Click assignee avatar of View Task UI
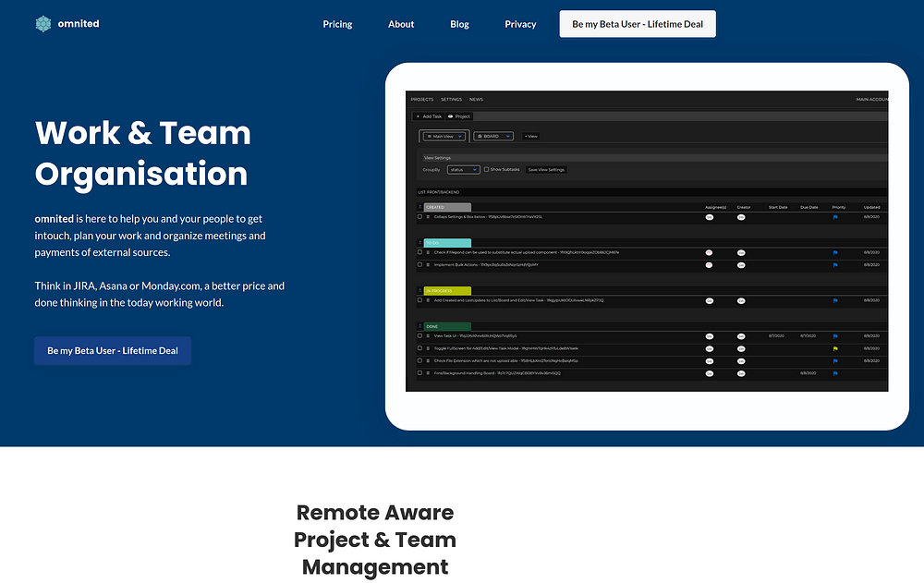The width and height of the screenshot is (924, 583). (710, 336)
